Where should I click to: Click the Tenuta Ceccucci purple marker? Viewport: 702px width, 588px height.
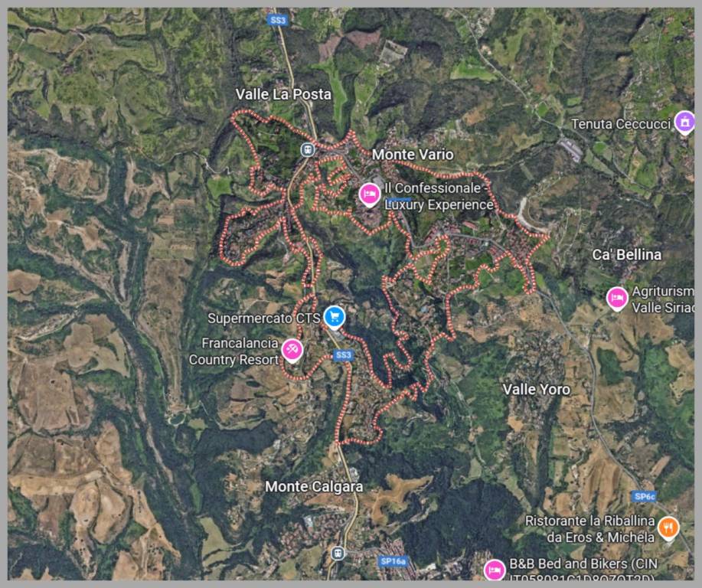[684, 122]
